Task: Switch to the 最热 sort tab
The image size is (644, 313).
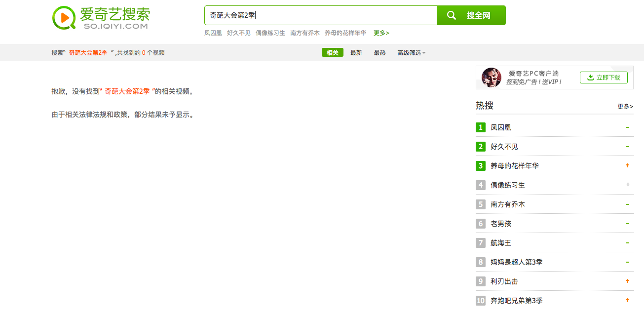Action: point(379,53)
